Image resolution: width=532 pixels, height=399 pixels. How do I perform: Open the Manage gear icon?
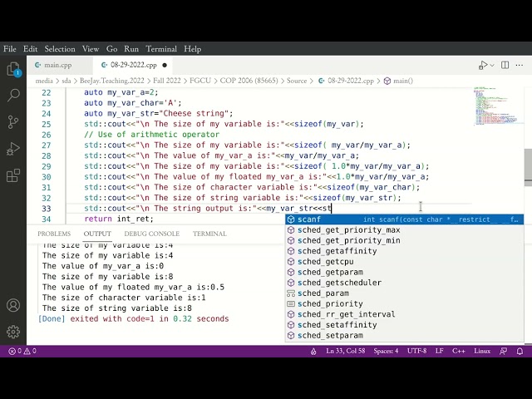pos(13,332)
